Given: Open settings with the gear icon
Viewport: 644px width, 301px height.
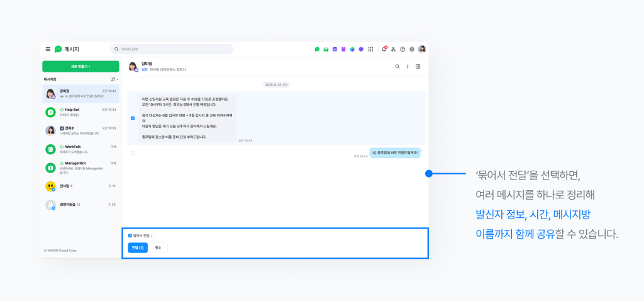Looking at the screenshot, I should click(412, 49).
